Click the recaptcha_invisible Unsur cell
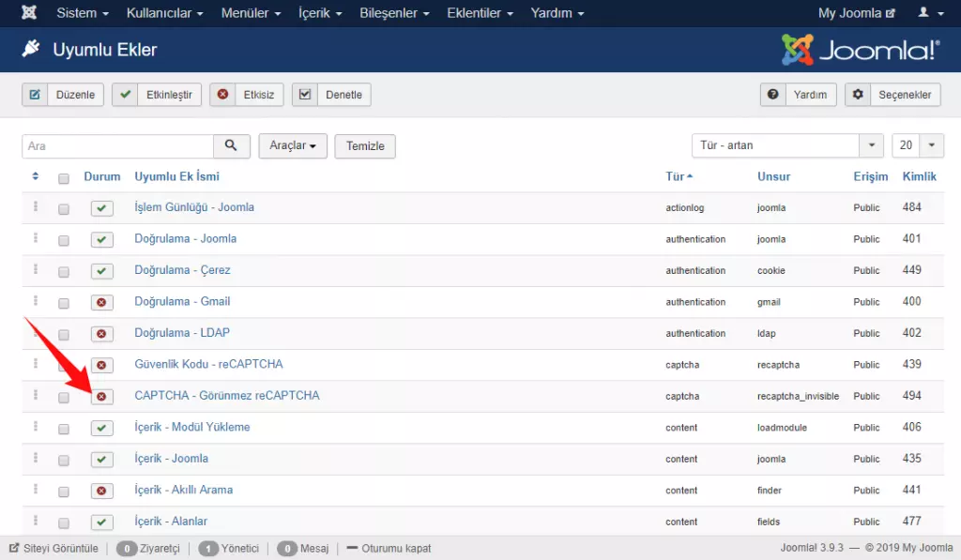The height and width of the screenshot is (560, 961). [x=798, y=397]
